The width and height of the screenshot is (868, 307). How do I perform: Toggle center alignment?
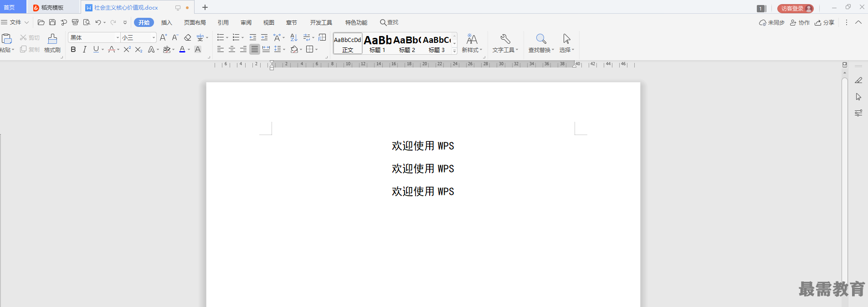pos(232,49)
